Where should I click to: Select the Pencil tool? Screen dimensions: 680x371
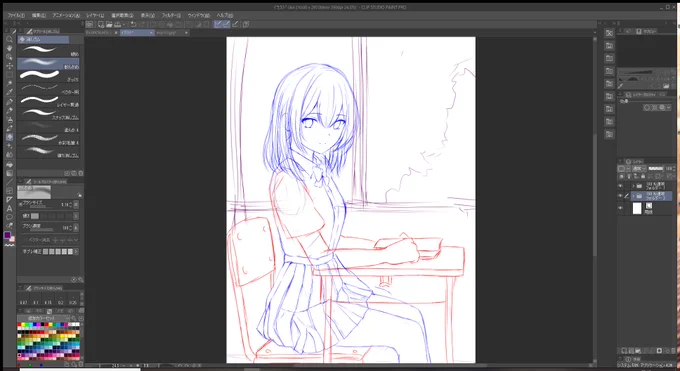(9, 111)
